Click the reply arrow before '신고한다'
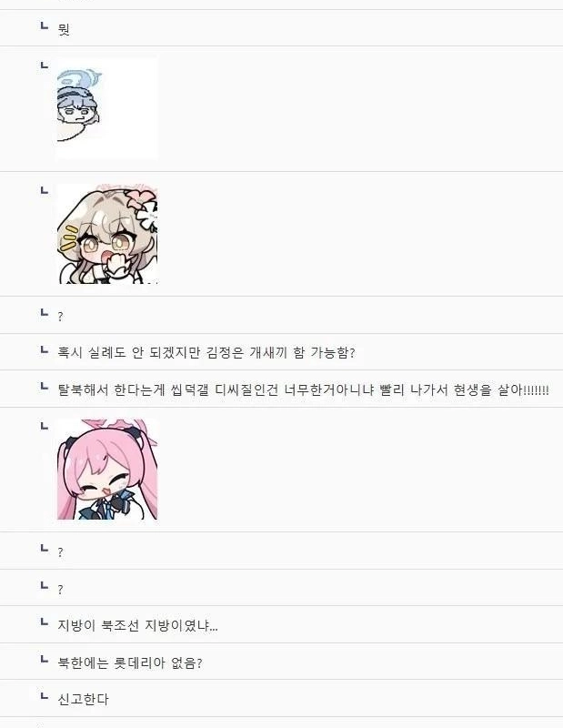This screenshot has width=563, height=728. (44, 696)
